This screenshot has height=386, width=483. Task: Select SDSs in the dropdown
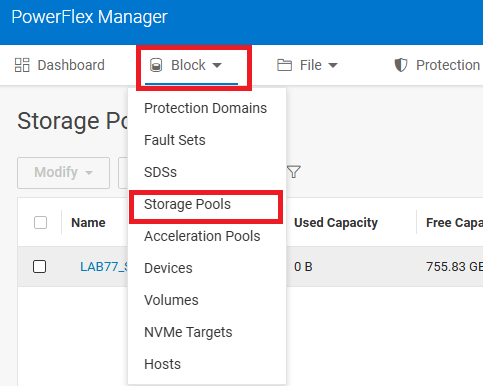(x=160, y=172)
